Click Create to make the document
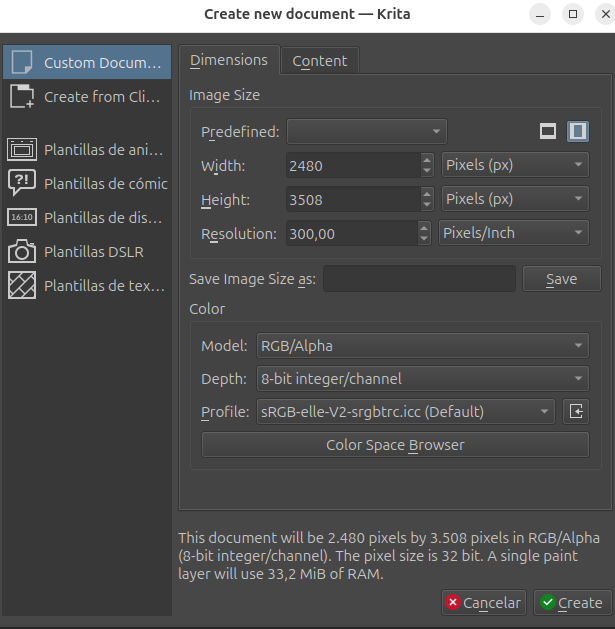The width and height of the screenshot is (615, 629). tap(572, 602)
